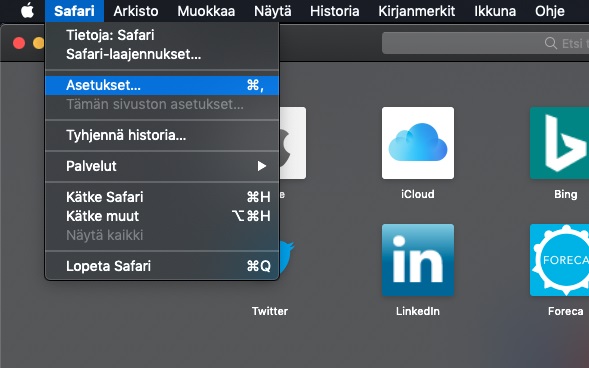Open the LinkedIn favorite tile

tap(418, 260)
